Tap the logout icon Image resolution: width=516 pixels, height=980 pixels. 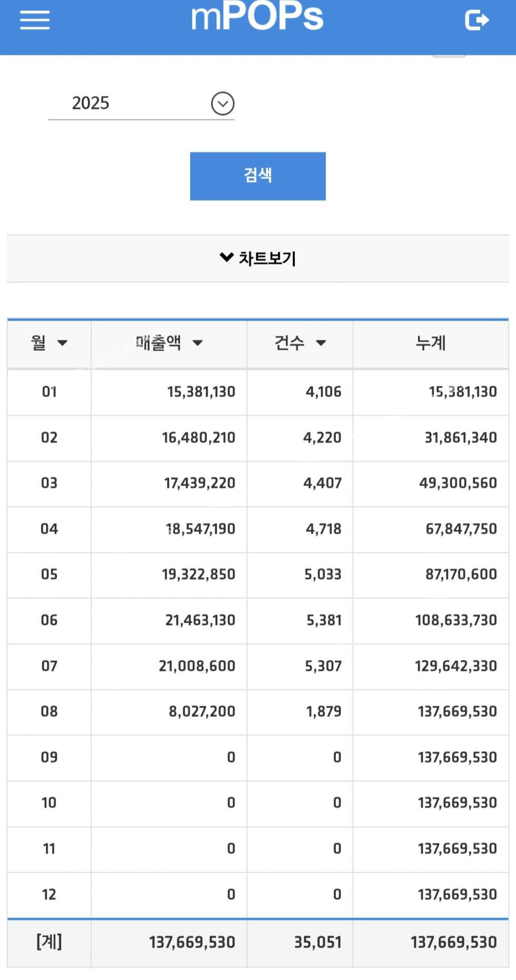tap(477, 20)
